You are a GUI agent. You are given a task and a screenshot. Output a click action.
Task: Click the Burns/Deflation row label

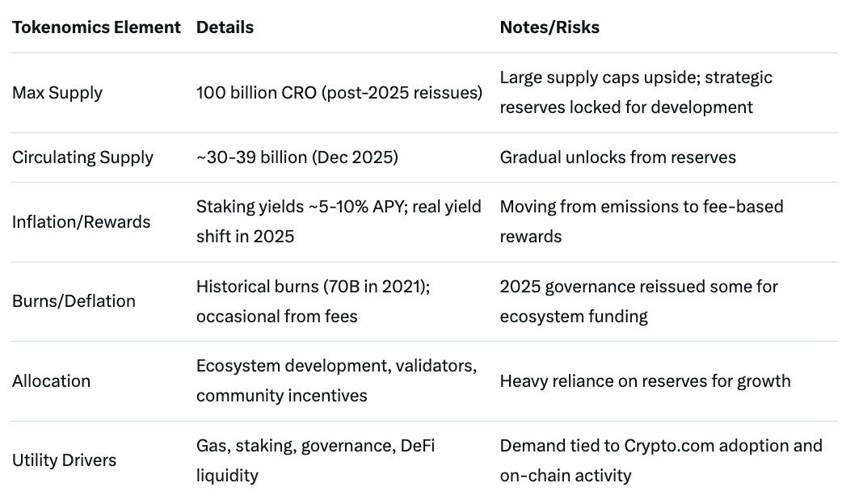click(74, 301)
